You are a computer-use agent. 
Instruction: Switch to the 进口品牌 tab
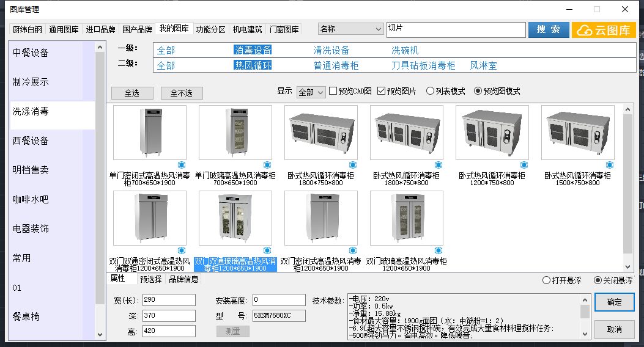[x=100, y=29]
